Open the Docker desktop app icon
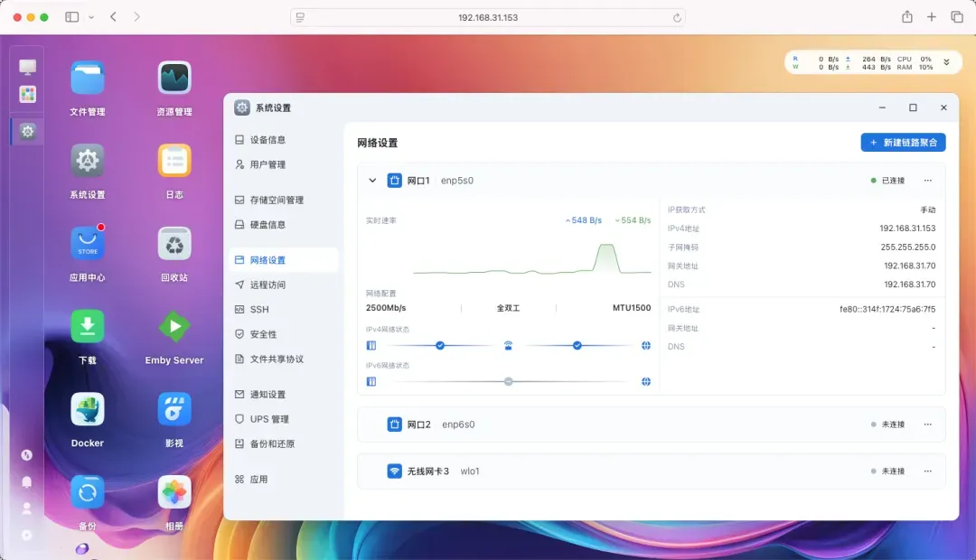This screenshot has height=560, width=976. pos(88,410)
